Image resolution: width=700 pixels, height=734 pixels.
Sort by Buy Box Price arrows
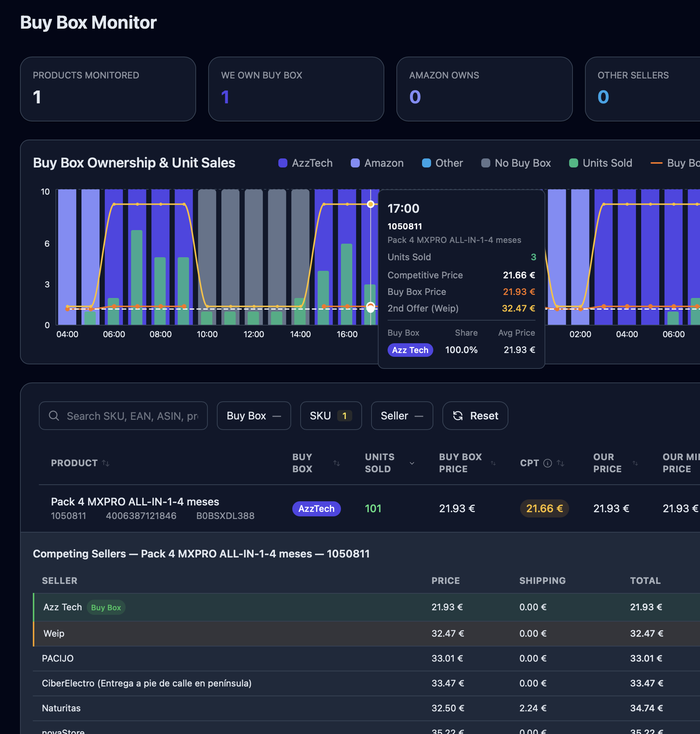pyautogui.click(x=493, y=463)
